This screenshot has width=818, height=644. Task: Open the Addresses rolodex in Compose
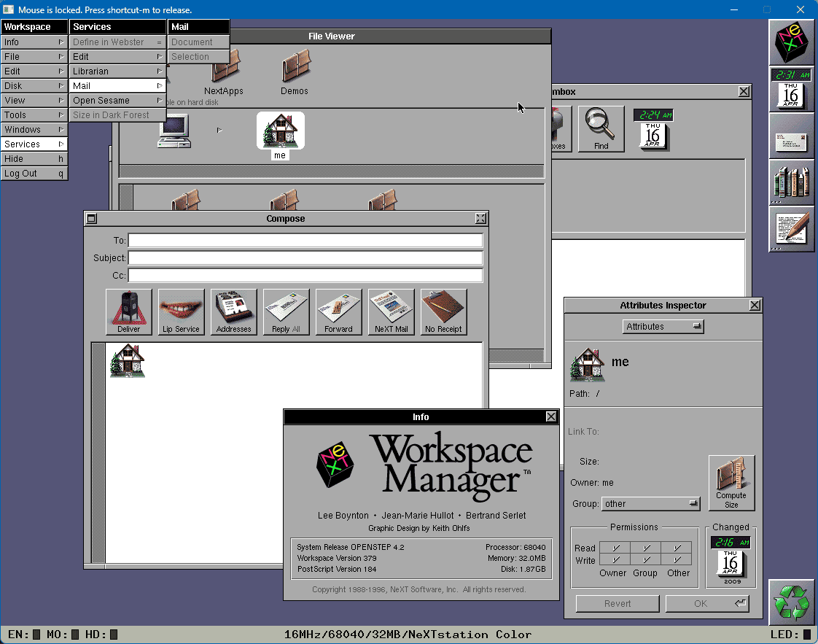point(234,311)
